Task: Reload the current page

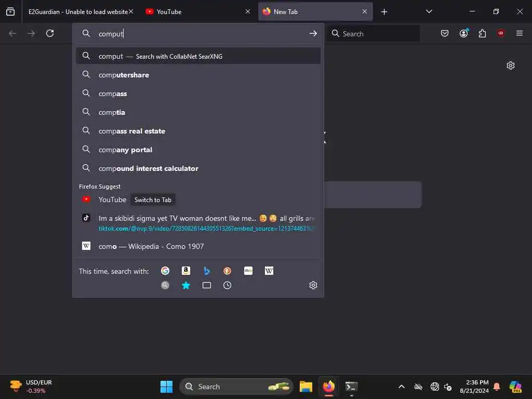Action: (50, 33)
